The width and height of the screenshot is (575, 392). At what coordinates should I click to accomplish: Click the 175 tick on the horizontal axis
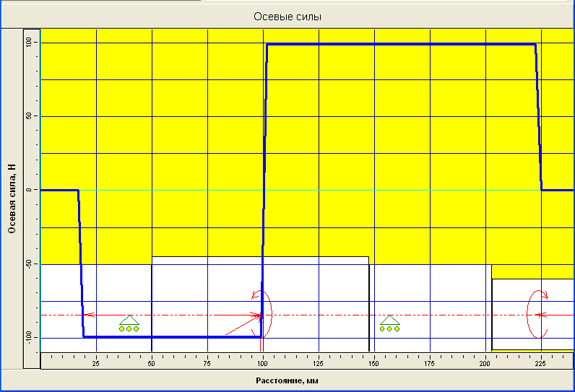click(x=429, y=363)
